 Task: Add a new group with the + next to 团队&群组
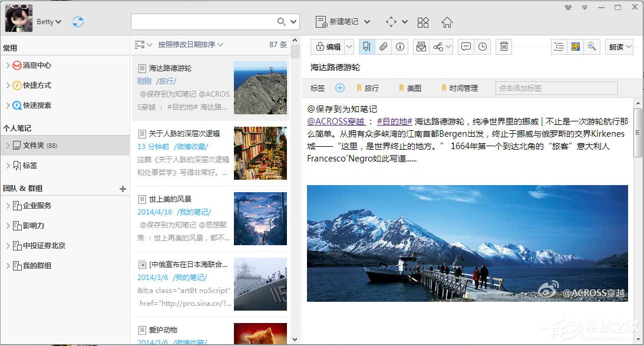[x=122, y=189]
